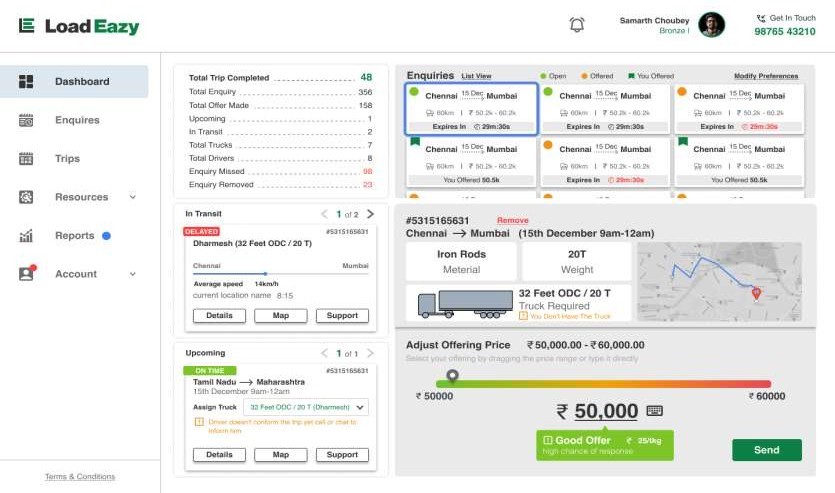Click the Resources sidebar icon
The width and height of the screenshot is (835, 493).
pyautogui.click(x=26, y=197)
